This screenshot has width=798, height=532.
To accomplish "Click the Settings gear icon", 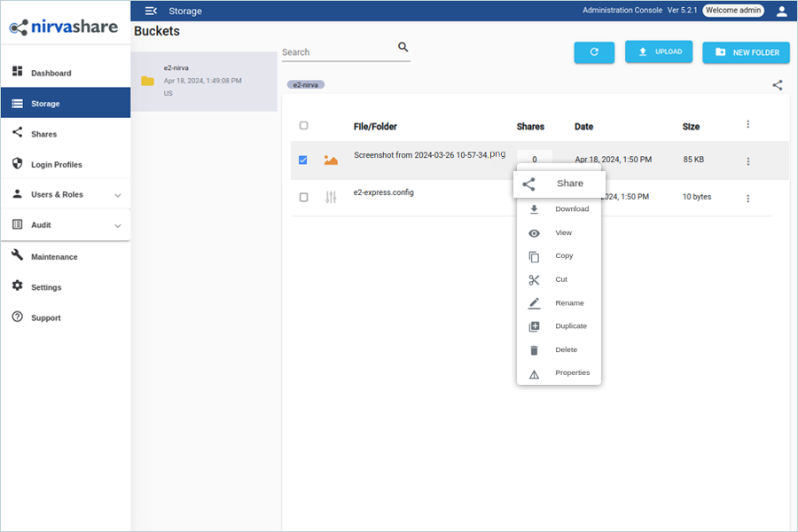I will (x=18, y=286).
